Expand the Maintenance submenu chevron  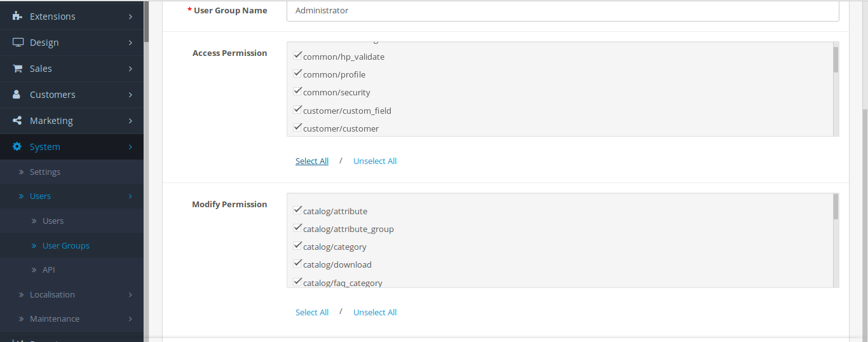coord(130,319)
